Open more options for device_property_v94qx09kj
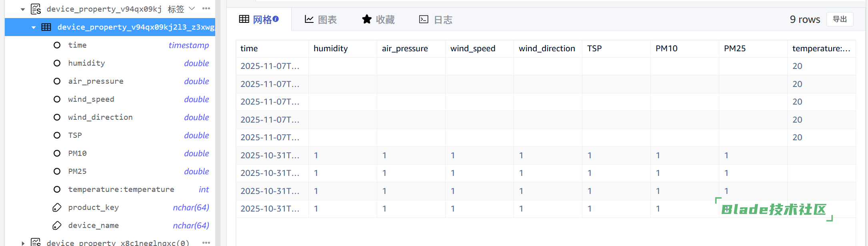This screenshot has height=246, width=868. (x=206, y=8)
